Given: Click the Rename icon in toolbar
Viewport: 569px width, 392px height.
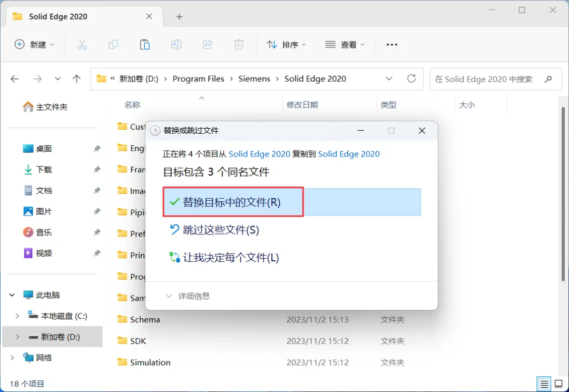Looking at the screenshot, I should [176, 45].
